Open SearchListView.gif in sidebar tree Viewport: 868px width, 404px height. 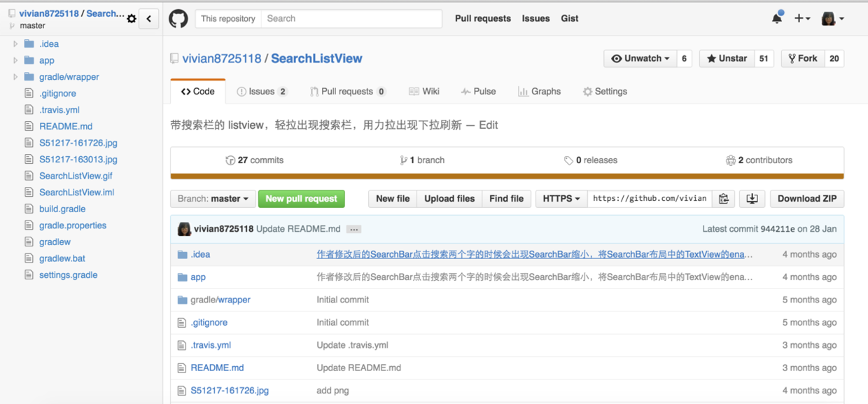point(76,176)
